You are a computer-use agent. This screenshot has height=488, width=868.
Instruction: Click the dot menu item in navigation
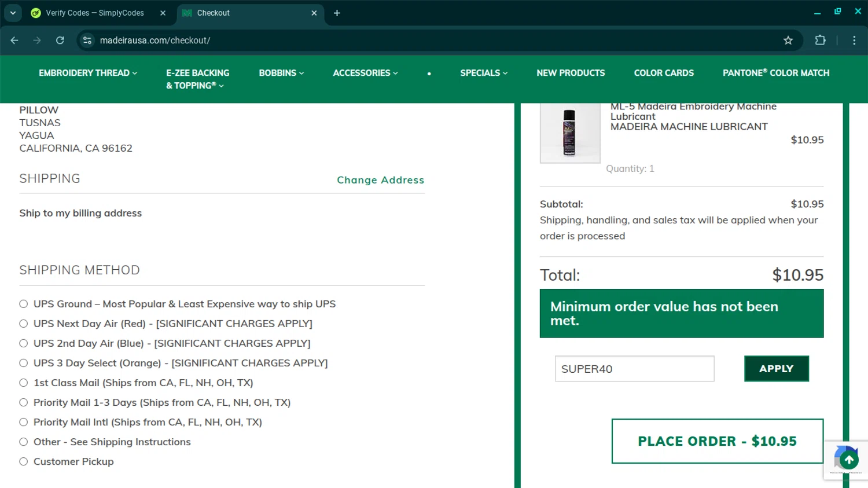pyautogui.click(x=429, y=74)
